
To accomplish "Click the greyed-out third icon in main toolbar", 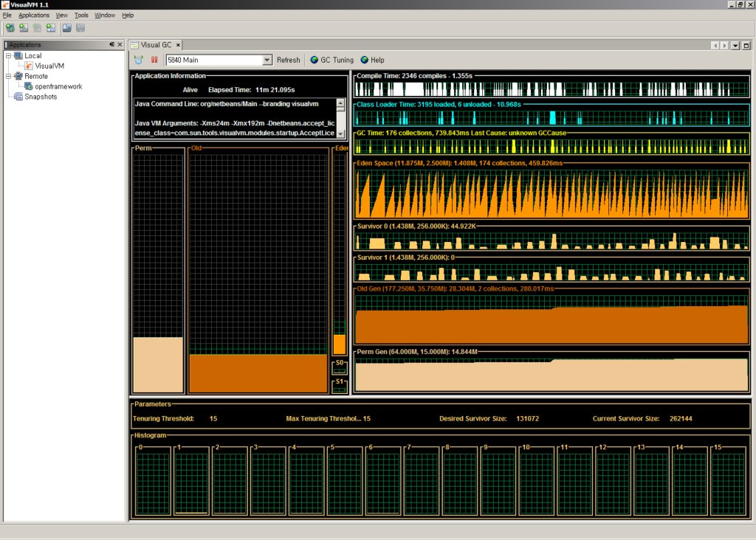I will coord(37,28).
